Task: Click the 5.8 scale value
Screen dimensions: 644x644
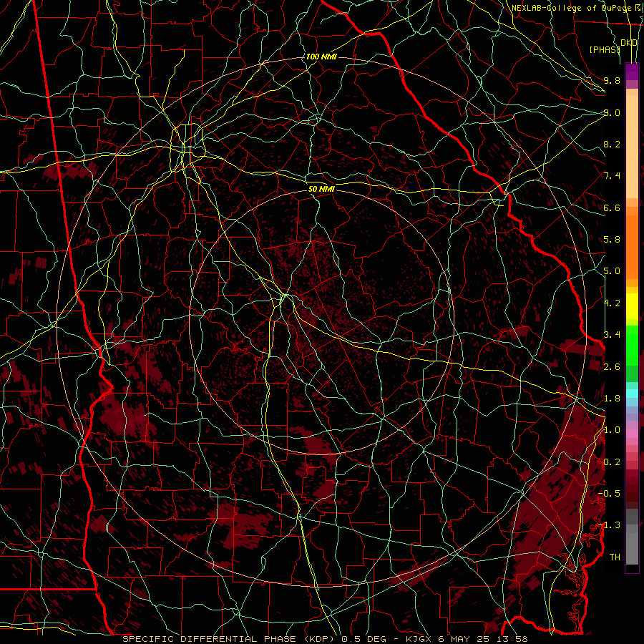Action: coord(612,240)
